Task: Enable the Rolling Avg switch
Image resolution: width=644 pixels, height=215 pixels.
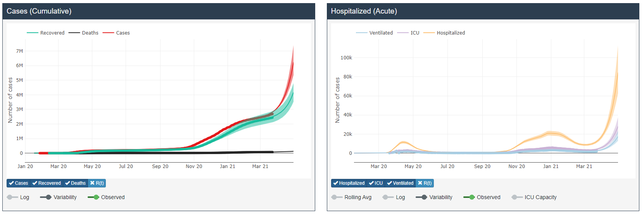Action: point(337,197)
